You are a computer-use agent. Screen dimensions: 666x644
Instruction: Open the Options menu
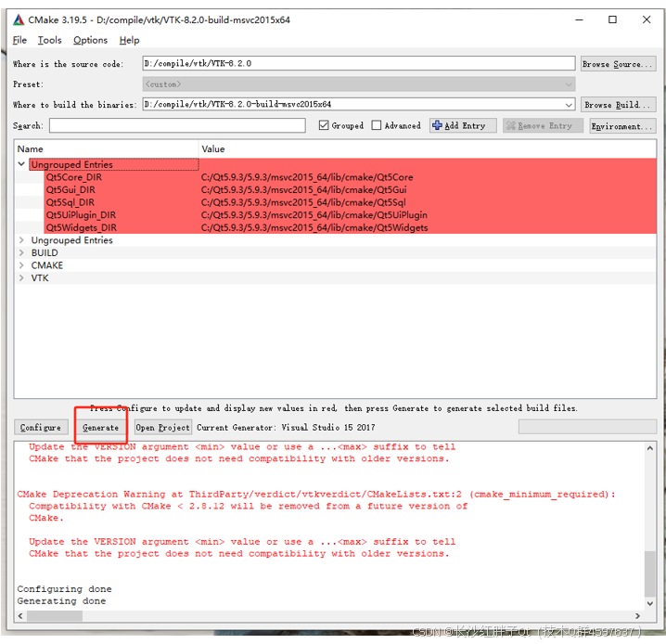click(90, 40)
